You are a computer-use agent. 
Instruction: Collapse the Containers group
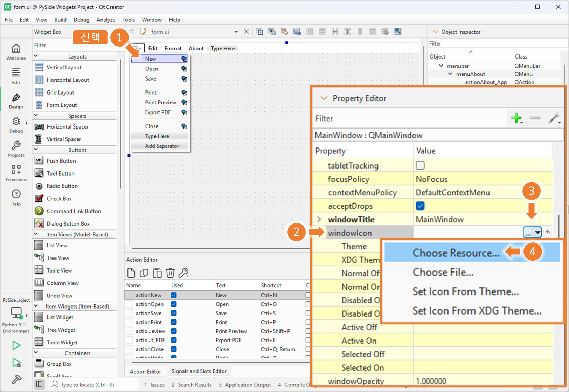point(36,353)
